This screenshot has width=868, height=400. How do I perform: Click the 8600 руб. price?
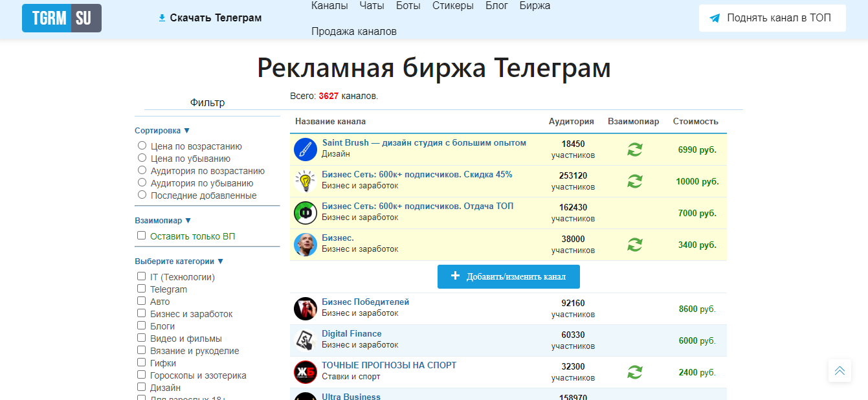[x=697, y=309]
